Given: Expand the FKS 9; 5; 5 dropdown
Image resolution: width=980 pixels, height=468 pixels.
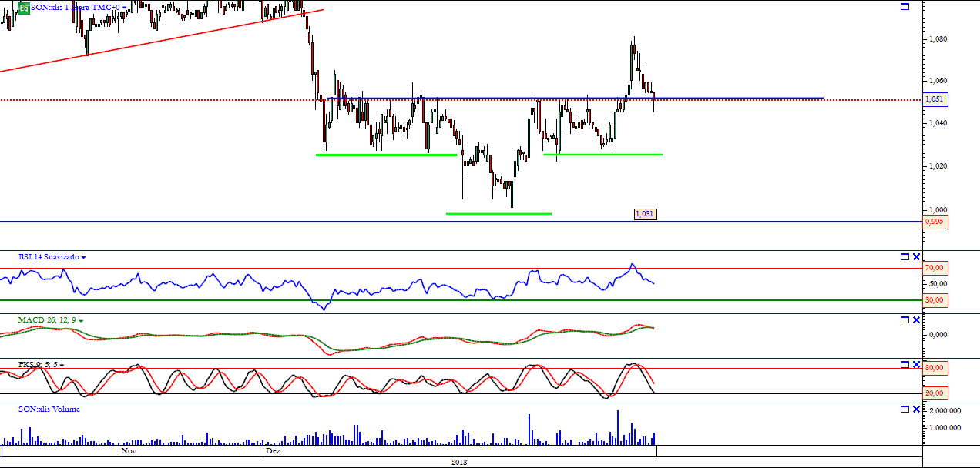Looking at the screenshot, I should point(62,365).
